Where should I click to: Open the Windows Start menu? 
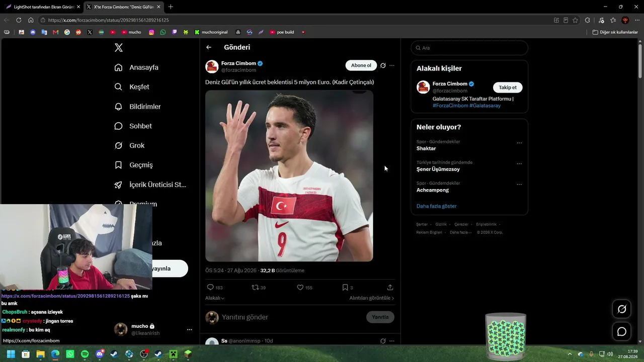[11, 354]
